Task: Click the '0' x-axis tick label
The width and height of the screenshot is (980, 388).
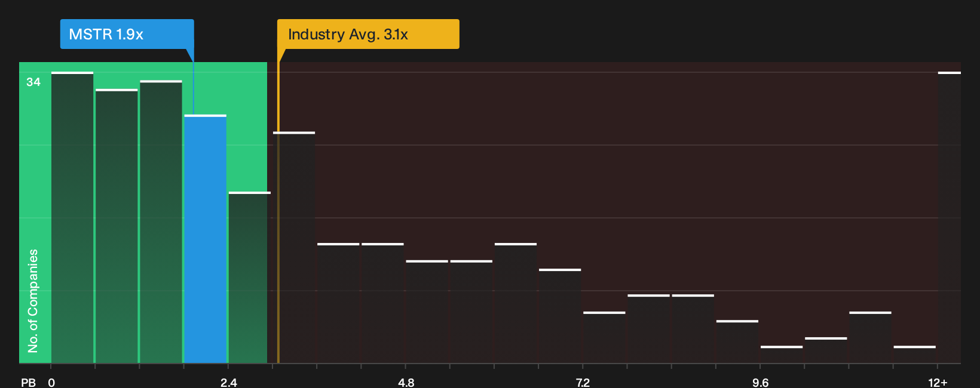Action: pyautogui.click(x=51, y=382)
